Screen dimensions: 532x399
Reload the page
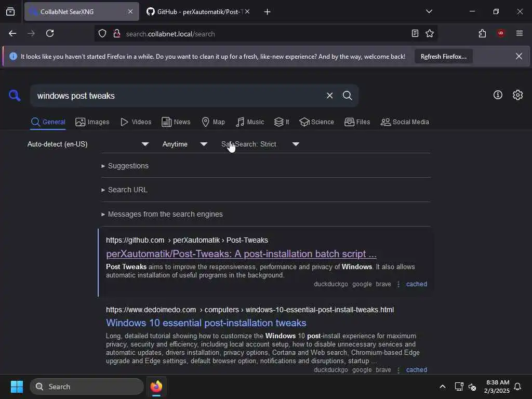50,33
